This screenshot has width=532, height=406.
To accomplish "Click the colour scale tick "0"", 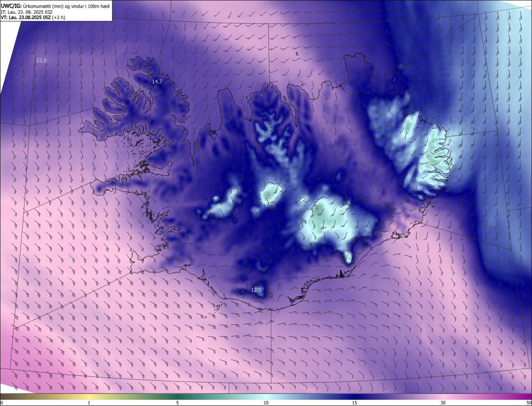I will (x=2, y=403).
